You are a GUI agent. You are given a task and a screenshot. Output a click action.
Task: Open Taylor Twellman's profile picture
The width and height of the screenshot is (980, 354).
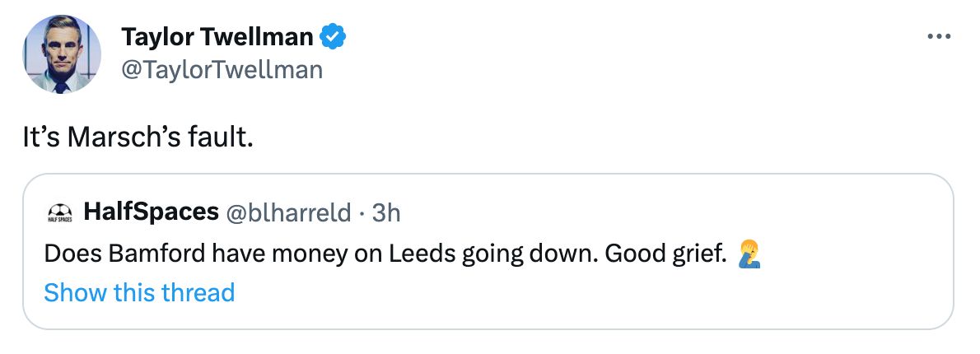click(x=62, y=54)
